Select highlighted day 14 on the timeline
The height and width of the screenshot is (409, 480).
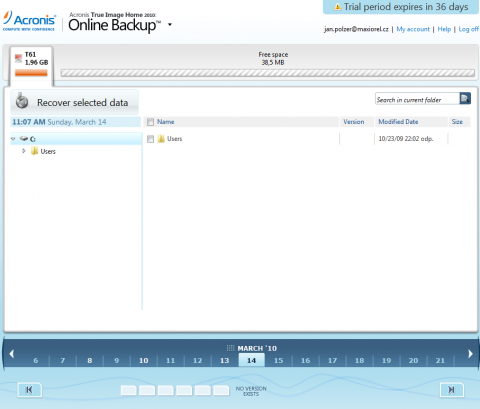(252, 360)
